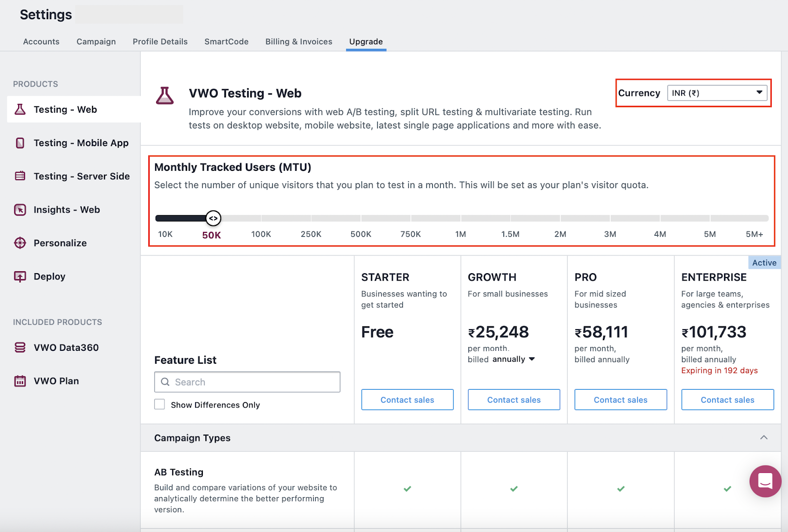Contact sales for the Pro plan

click(621, 400)
